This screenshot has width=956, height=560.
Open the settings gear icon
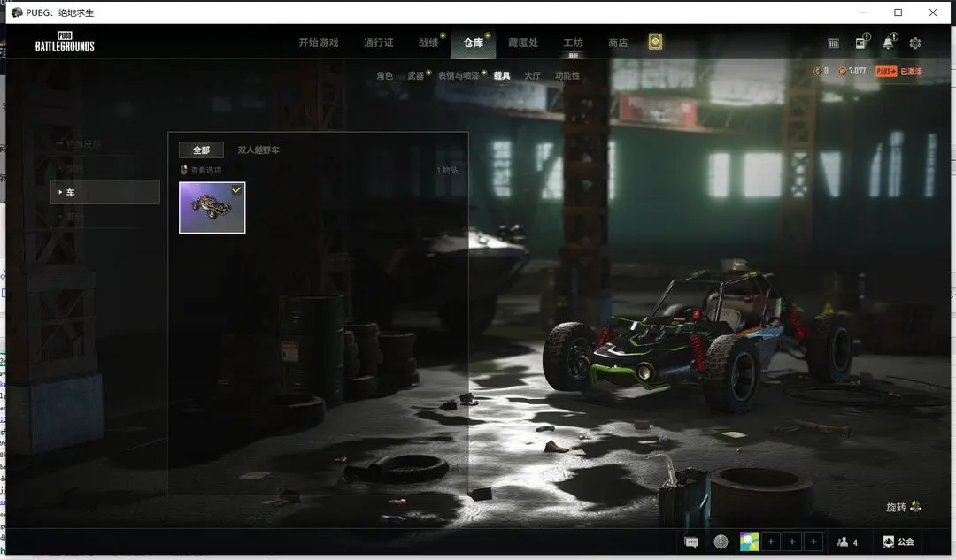(x=914, y=43)
